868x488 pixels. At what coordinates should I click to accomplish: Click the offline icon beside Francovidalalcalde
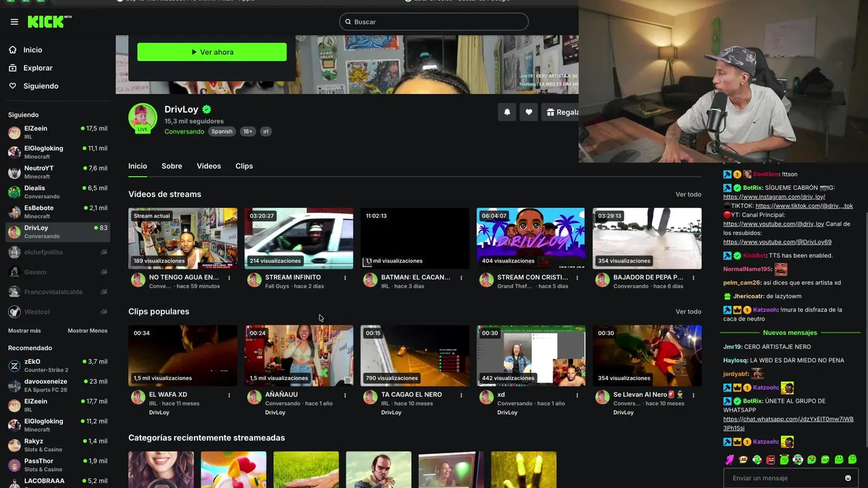point(104,292)
